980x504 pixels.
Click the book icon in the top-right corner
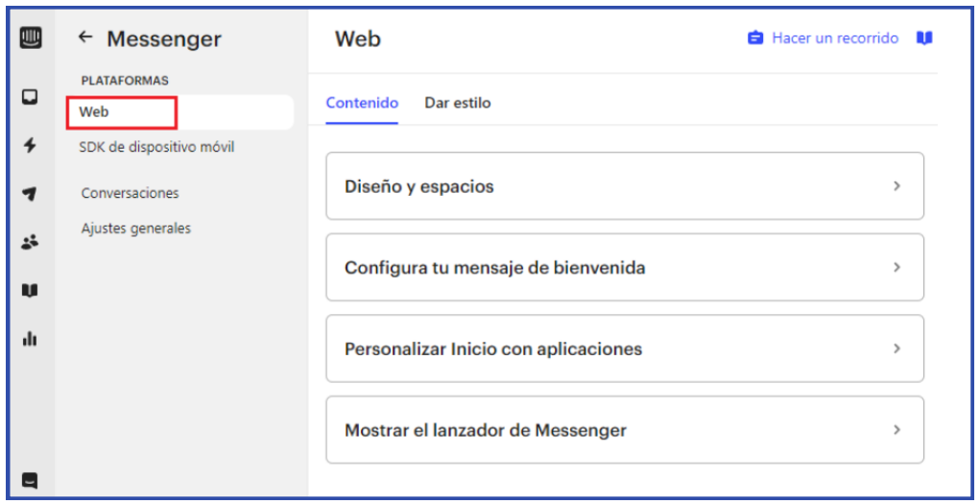[x=923, y=38]
